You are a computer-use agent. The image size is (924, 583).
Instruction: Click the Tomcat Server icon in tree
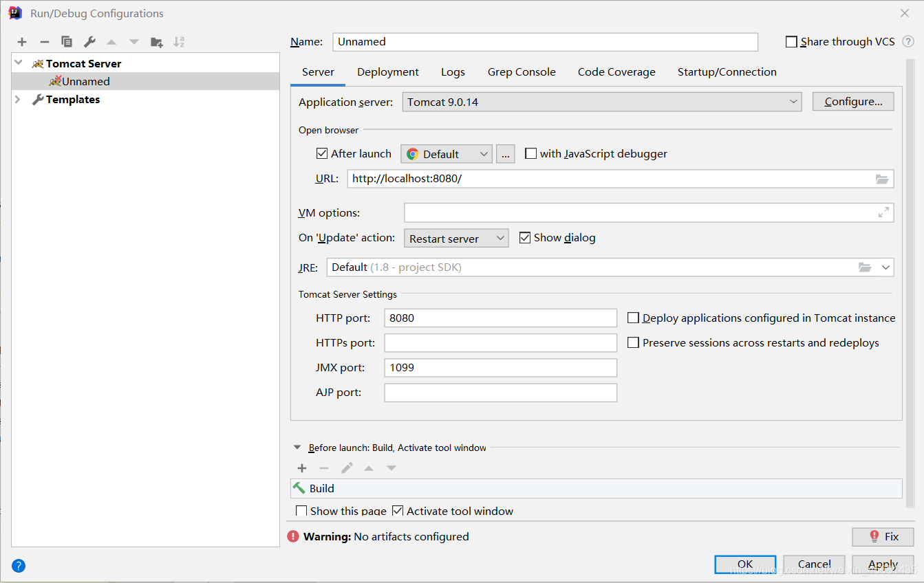pos(38,63)
